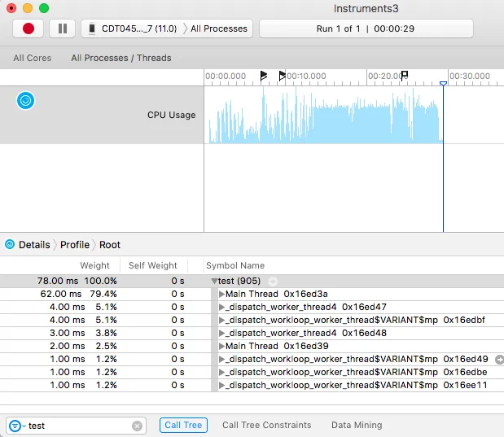Screen dimensions: 504x437
Task: Collapse the test (905) process row
Action: 214,281
